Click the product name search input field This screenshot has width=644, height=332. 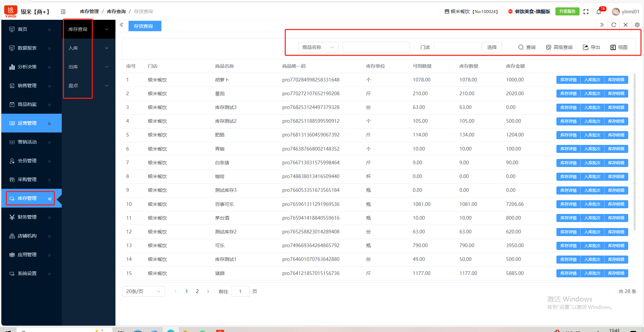click(x=376, y=47)
